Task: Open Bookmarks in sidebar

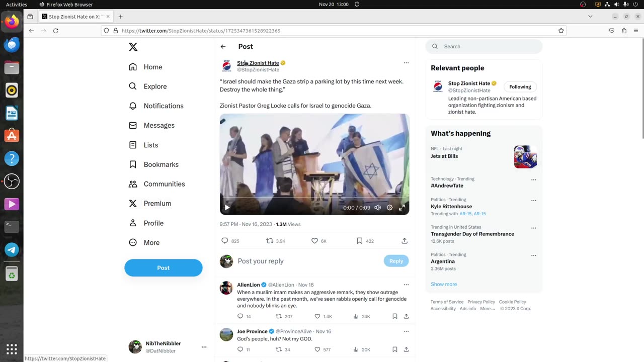Action: [x=153, y=164]
